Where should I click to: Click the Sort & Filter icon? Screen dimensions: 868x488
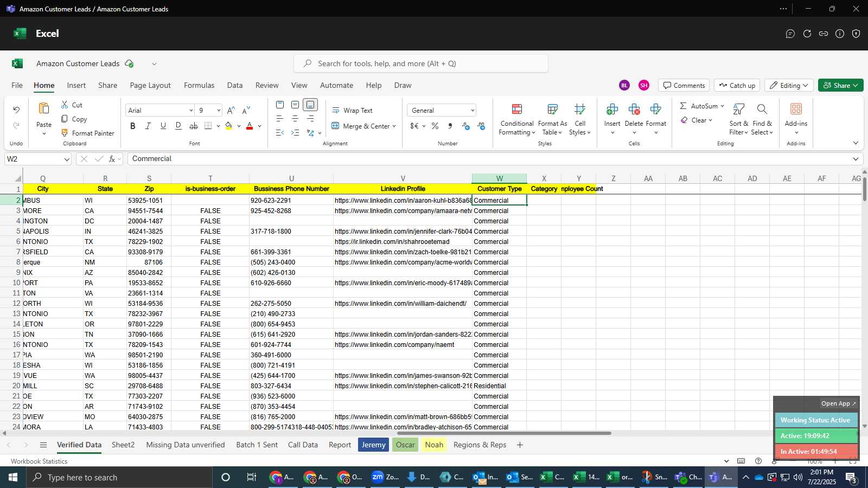point(739,110)
